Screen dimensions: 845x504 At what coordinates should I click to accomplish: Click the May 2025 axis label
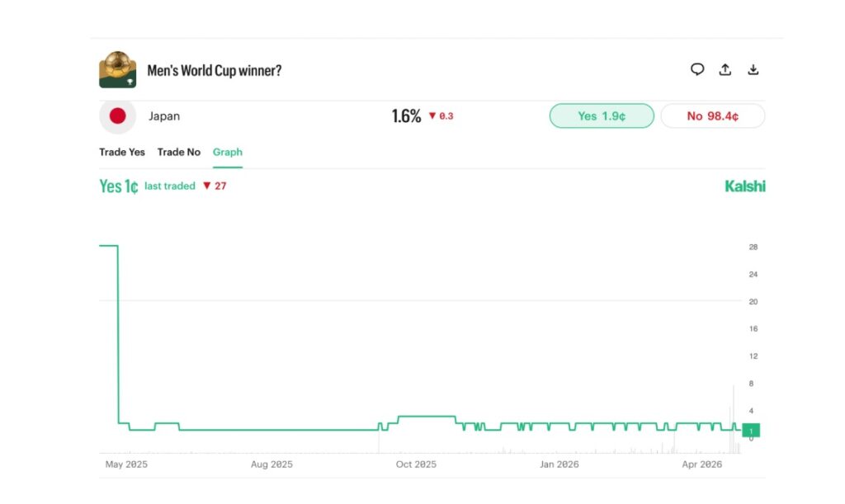(126, 464)
